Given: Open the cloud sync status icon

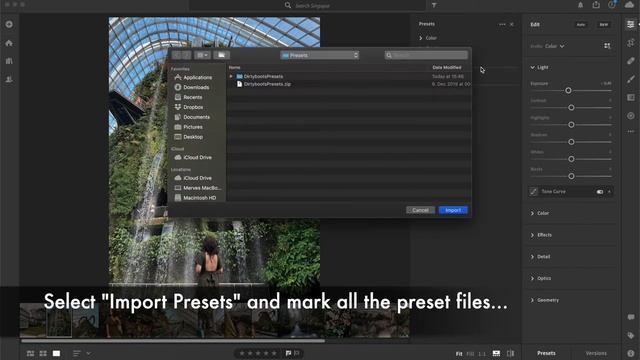Looking at the screenshot, I should 629,5.
